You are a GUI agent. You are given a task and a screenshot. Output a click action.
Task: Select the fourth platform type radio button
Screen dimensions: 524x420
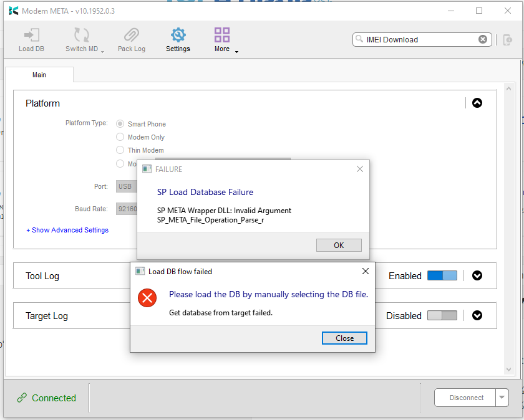(x=120, y=164)
